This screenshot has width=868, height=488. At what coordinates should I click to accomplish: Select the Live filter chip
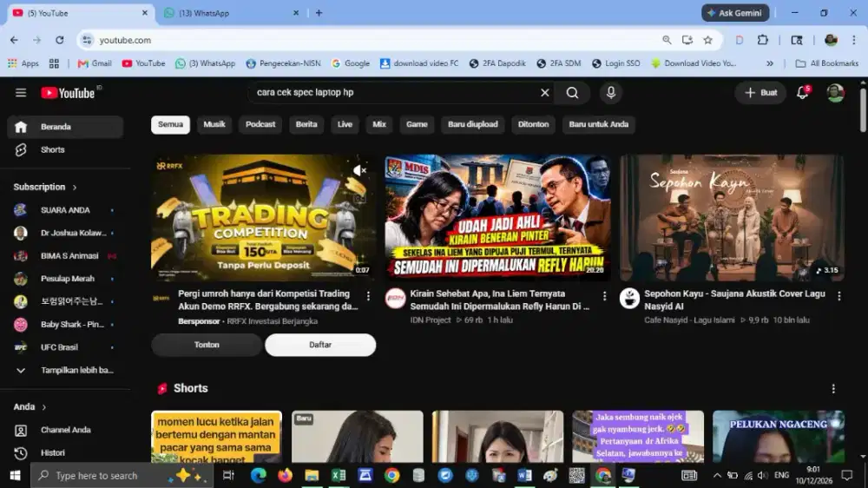coord(345,125)
